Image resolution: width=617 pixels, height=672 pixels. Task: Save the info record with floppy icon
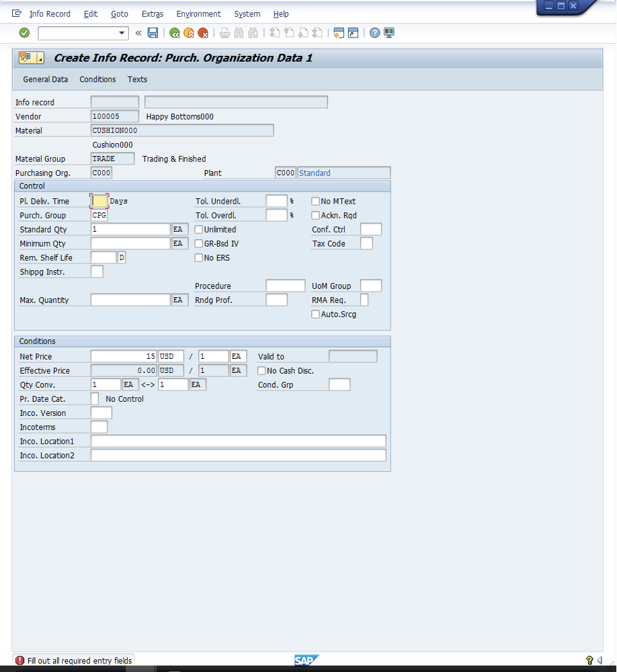coord(153,32)
